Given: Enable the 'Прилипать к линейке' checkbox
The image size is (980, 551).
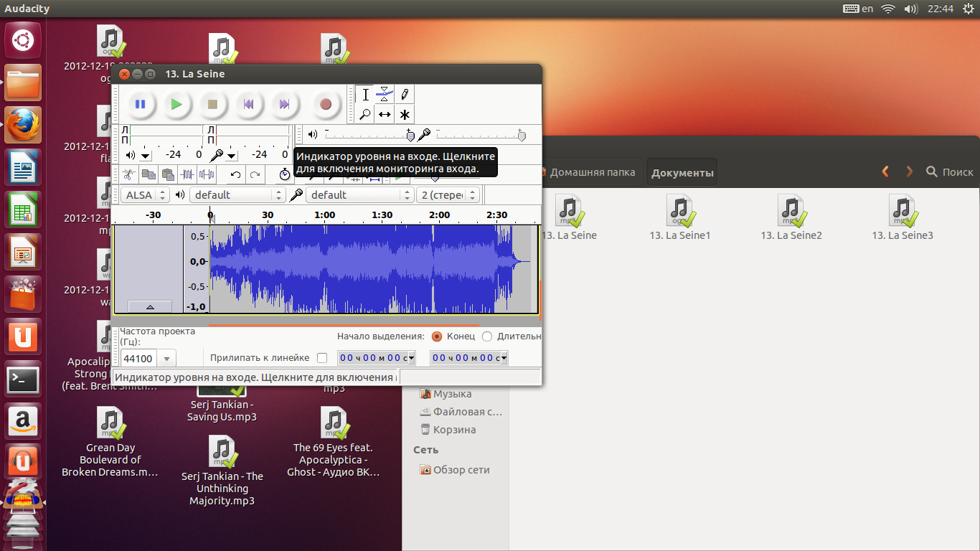Looking at the screenshot, I should pyautogui.click(x=322, y=357).
